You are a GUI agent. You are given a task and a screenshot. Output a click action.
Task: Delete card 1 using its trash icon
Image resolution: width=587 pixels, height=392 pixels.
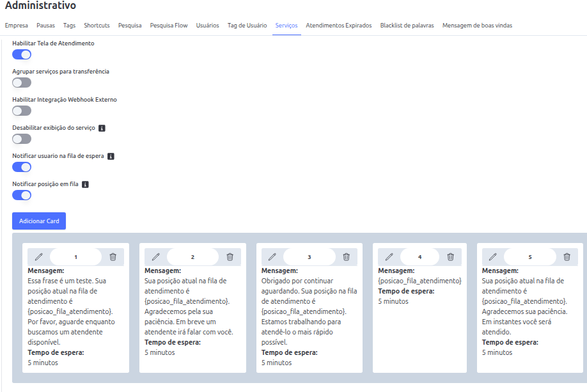coord(113,257)
